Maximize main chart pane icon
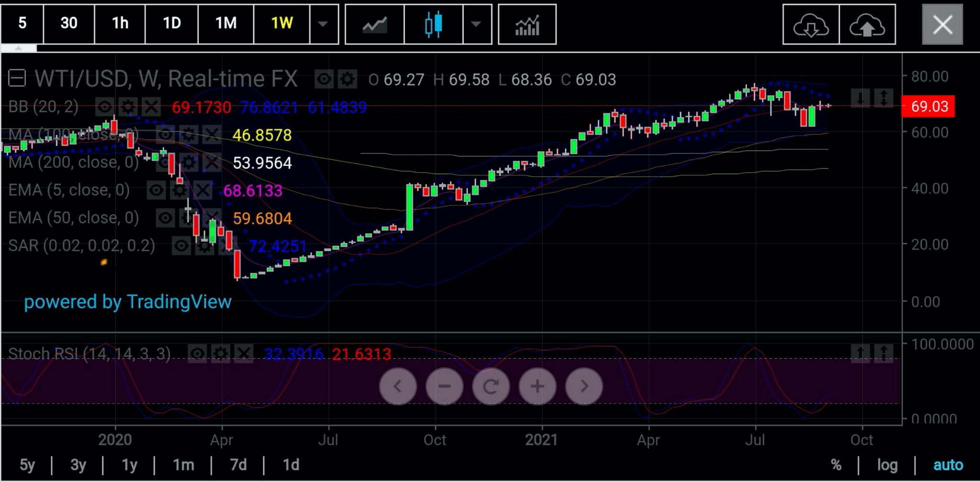Image resolution: width=980 pixels, height=482 pixels. (884, 98)
